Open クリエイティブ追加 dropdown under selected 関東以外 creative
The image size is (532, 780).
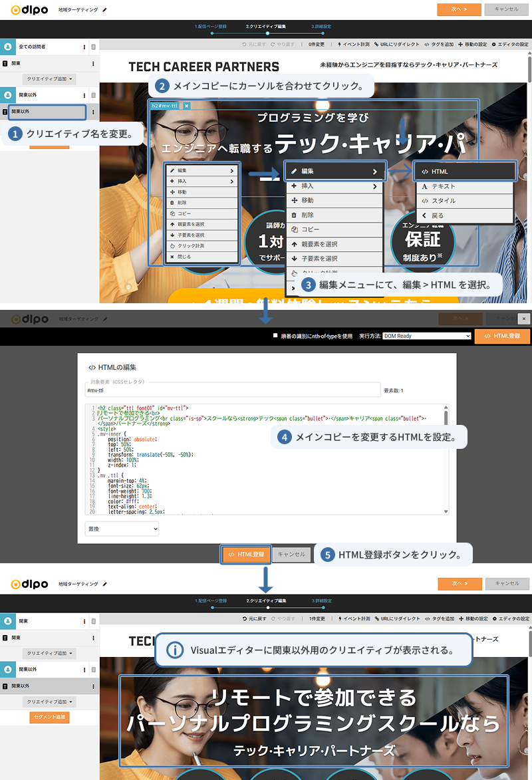coord(49,702)
